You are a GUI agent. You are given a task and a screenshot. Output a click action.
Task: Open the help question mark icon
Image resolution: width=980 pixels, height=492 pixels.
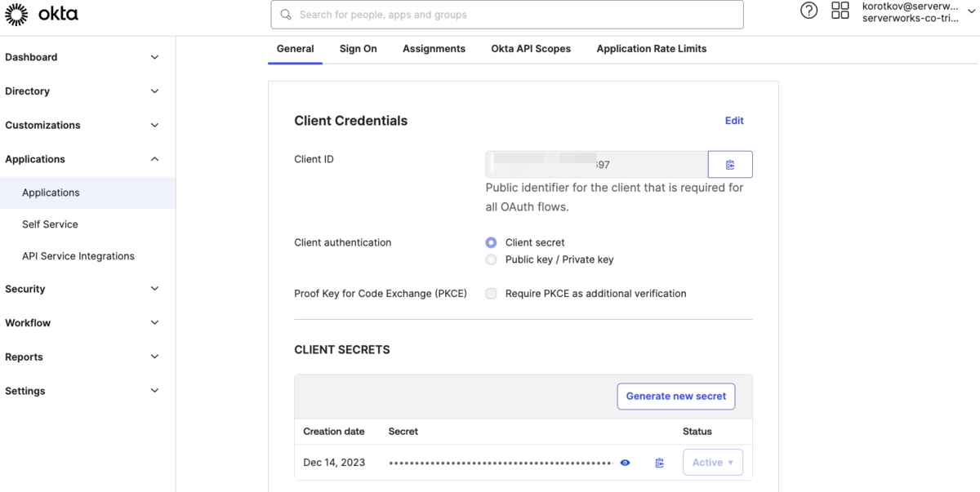pos(808,11)
